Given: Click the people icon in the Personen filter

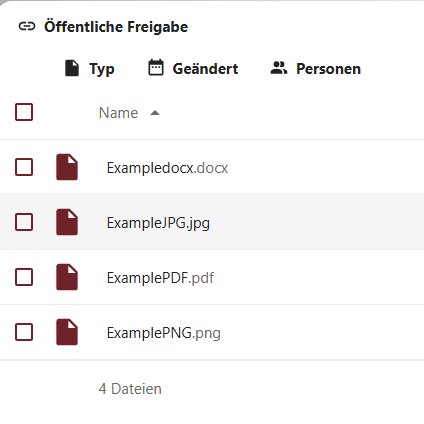Looking at the screenshot, I should point(279,68).
